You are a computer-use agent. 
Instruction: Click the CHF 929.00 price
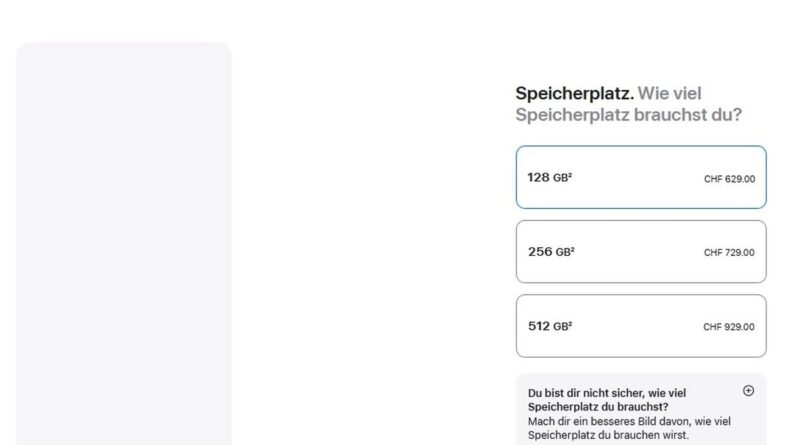(x=729, y=327)
